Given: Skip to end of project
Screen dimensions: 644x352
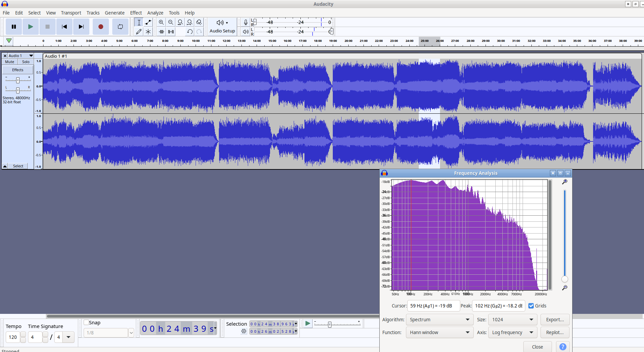Looking at the screenshot, I should [81, 27].
